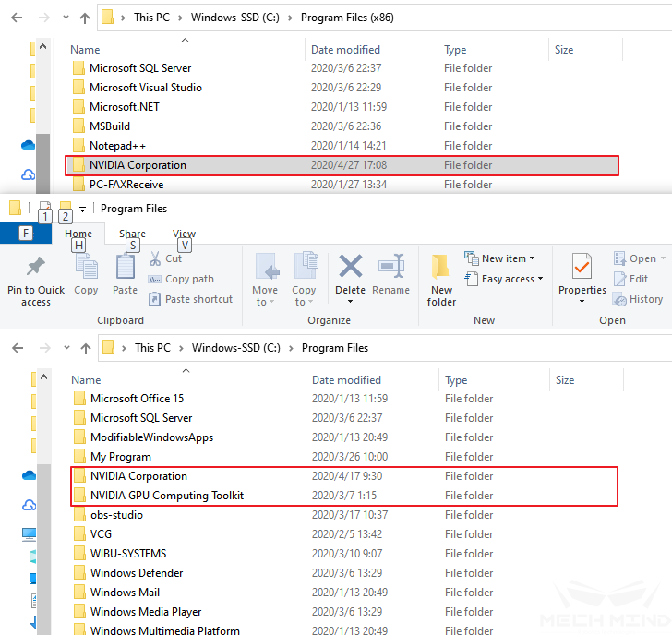The height and width of the screenshot is (635, 672).
Task: Click Windows-SSD (C:) in lower address bar
Action: coord(236,348)
